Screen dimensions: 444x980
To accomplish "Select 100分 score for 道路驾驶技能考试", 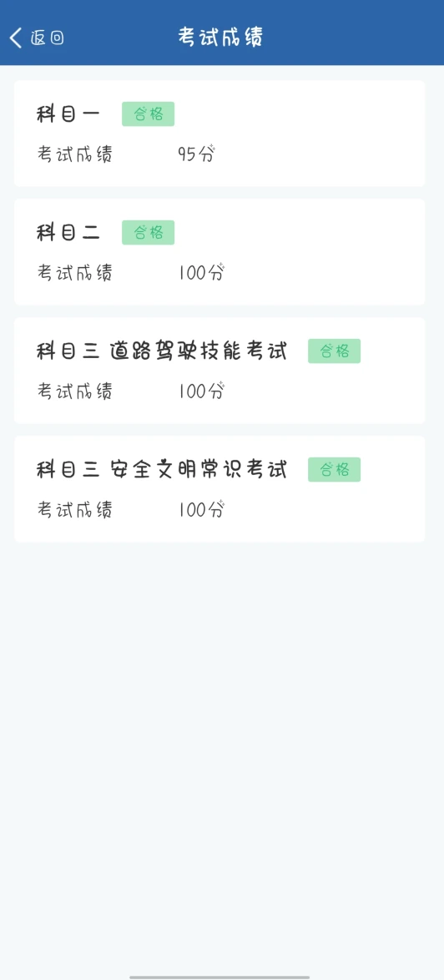I will 201,391.
